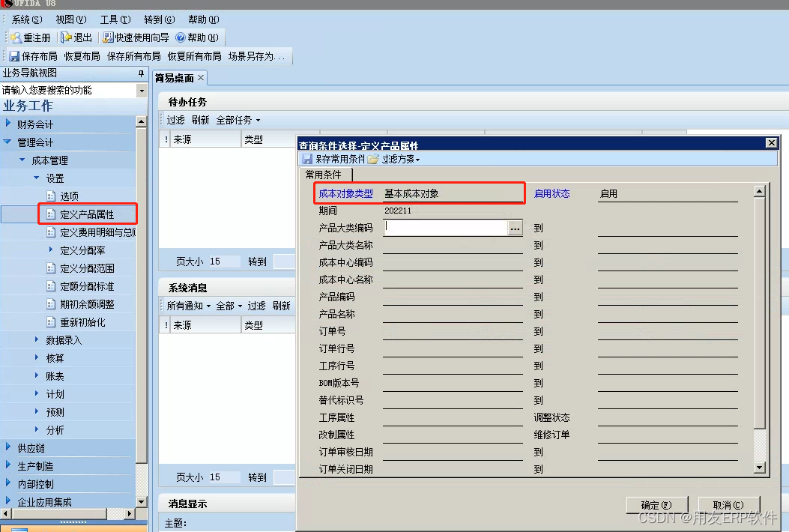The height and width of the screenshot is (532, 789).
Task: Select the 常用条件 tab
Action: (x=324, y=175)
